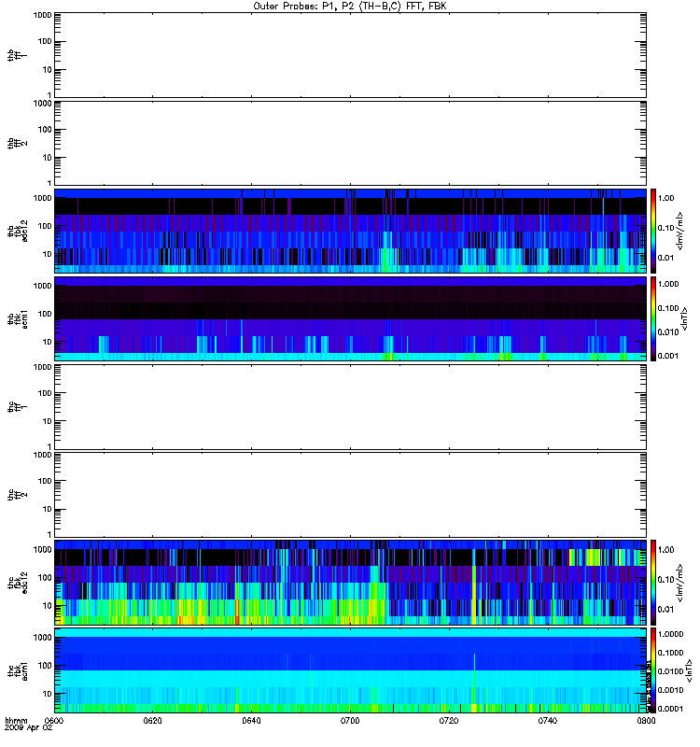Image resolution: width=700 pixels, height=747 pixels.
Task: Click the 0.1000 value on thc scm1 color scale
Action: [x=670, y=653]
